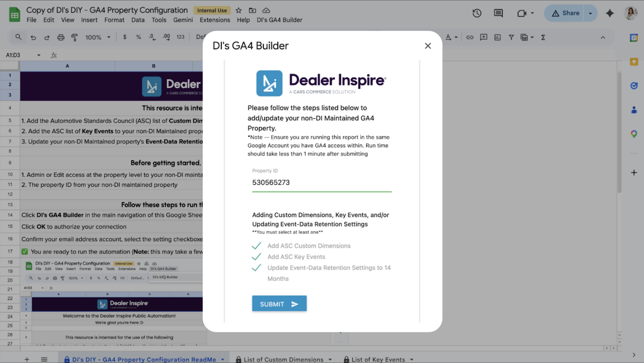Open the Insert menu
The width and height of the screenshot is (644, 363).
click(x=89, y=20)
